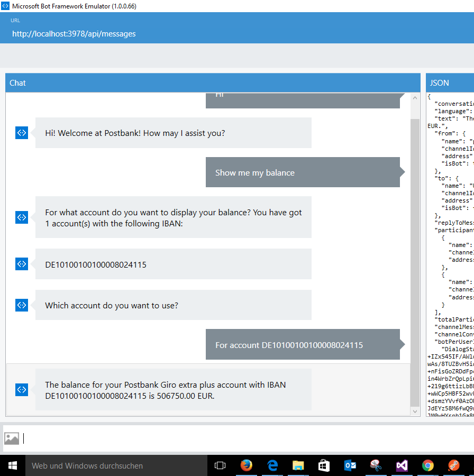Select the bot message showing IBAN DE10100100100008024115

tap(174, 264)
